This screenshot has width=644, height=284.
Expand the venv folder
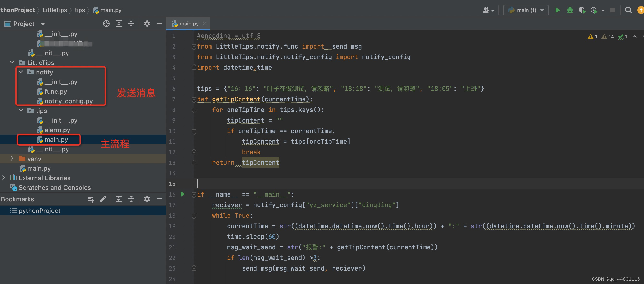[x=12, y=159]
